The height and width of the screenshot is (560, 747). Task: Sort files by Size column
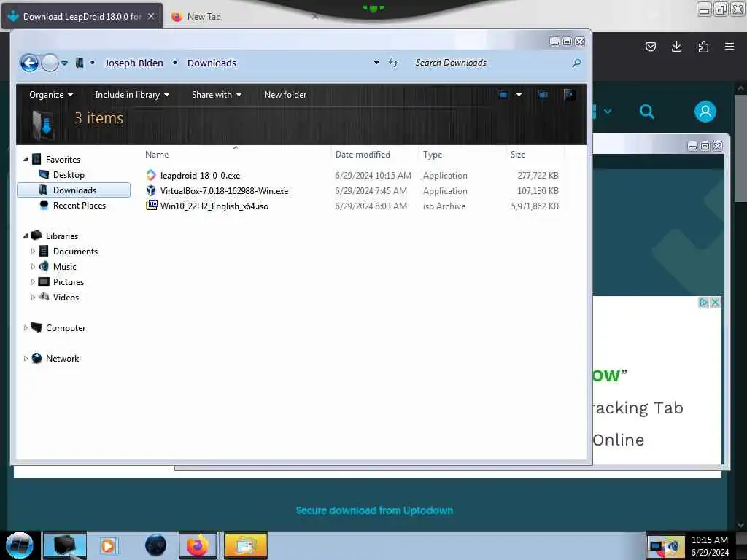[x=518, y=155]
